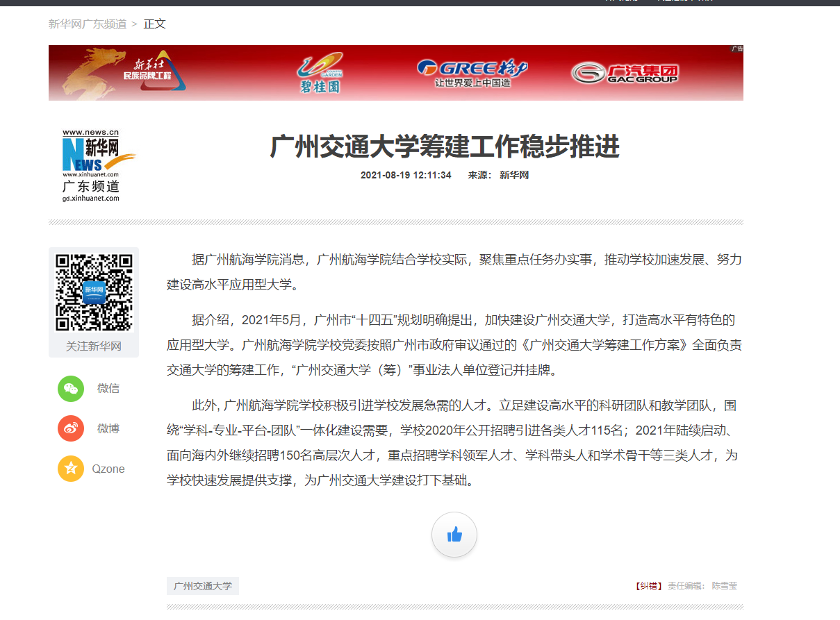The width and height of the screenshot is (840, 620).
Task: Click paragraph starting 据介绍，2021年5月
Action: point(454,345)
